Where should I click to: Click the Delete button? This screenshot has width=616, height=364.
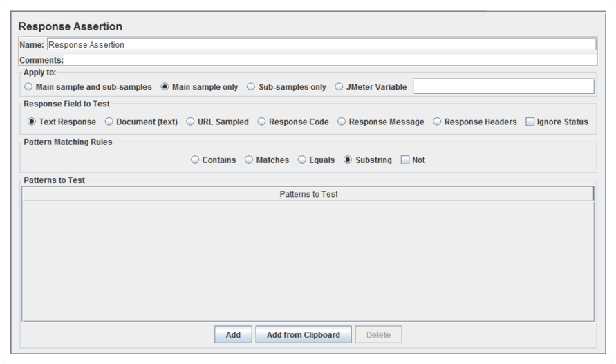[x=378, y=334]
